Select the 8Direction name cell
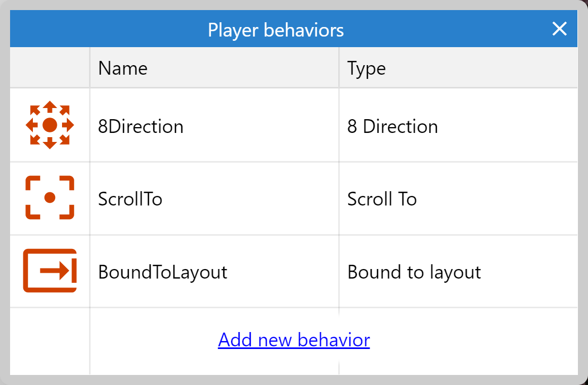The width and height of the screenshot is (588, 385). click(141, 127)
